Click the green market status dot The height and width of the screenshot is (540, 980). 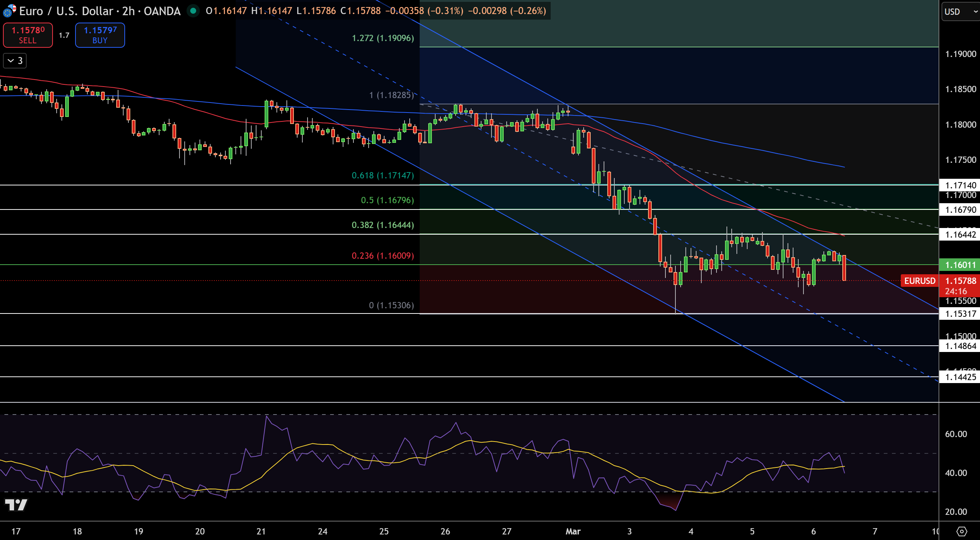point(193,11)
